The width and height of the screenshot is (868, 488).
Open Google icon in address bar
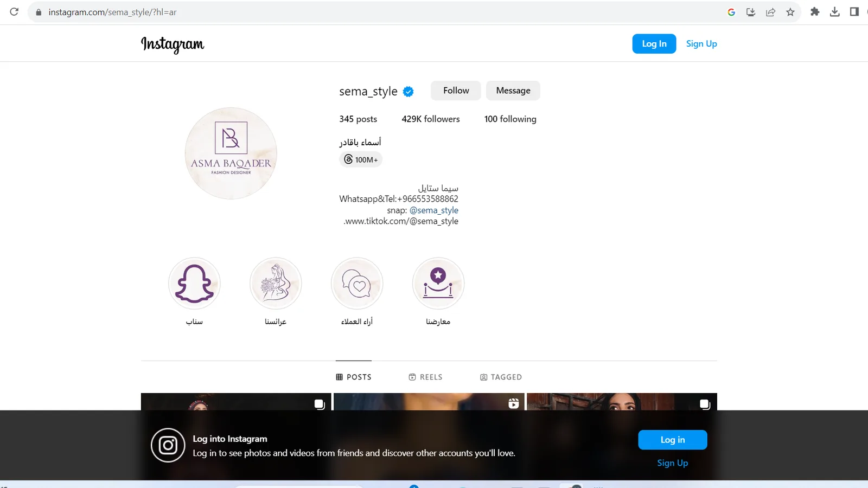[731, 12]
